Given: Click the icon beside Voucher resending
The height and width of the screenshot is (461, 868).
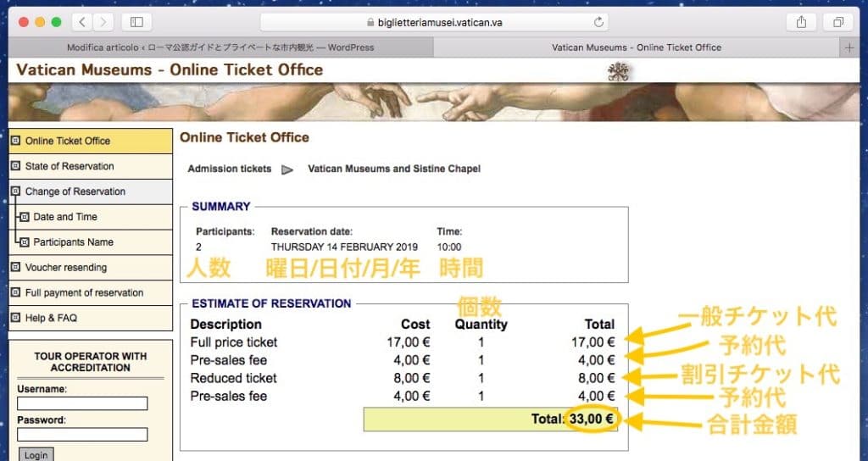Looking at the screenshot, I should coord(16,267).
